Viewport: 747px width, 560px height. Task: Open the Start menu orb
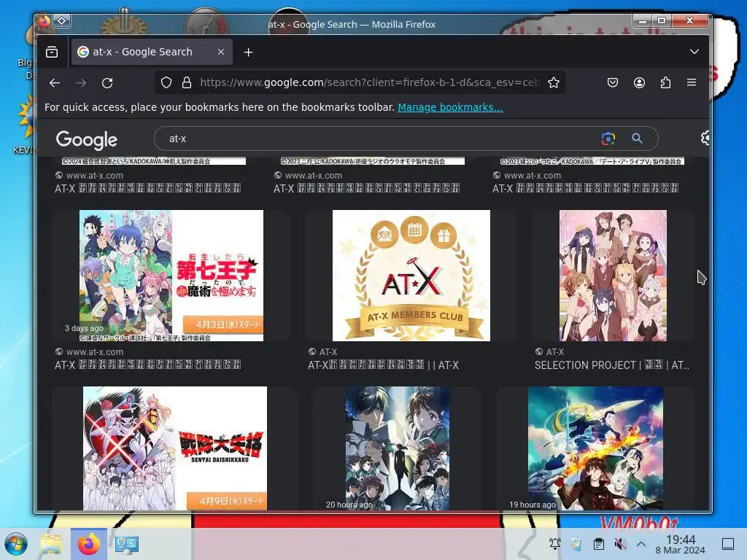pos(16,544)
